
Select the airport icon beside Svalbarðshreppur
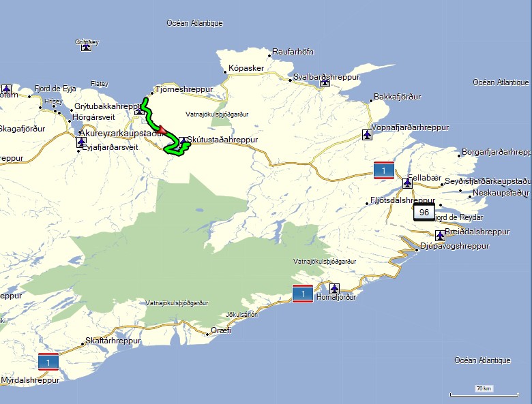(x=325, y=82)
